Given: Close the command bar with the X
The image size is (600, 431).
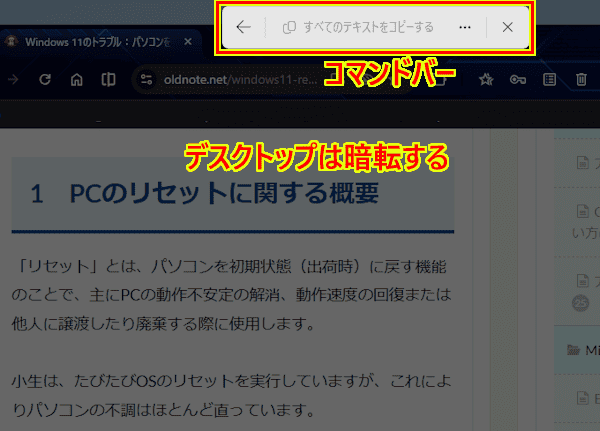Looking at the screenshot, I should point(507,27).
